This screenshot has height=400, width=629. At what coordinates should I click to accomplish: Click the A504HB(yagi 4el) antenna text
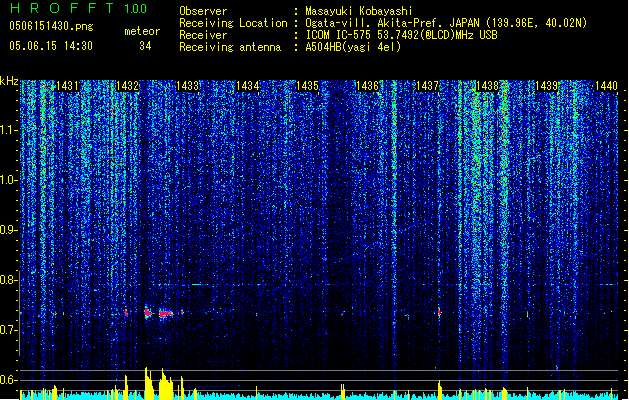(x=353, y=47)
